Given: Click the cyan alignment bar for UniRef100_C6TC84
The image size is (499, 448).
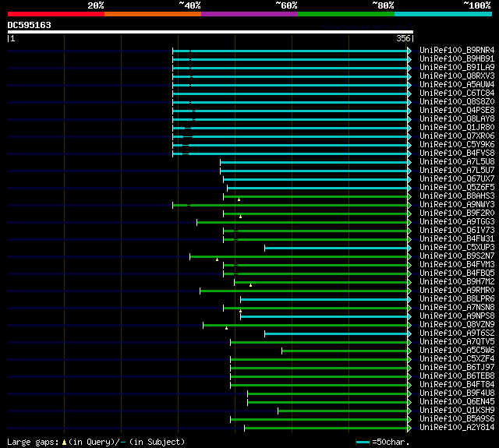Looking at the screenshot, I should point(290,93).
